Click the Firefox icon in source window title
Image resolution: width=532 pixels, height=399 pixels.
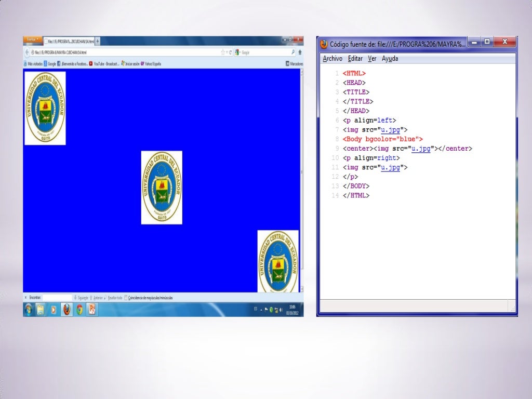click(324, 44)
